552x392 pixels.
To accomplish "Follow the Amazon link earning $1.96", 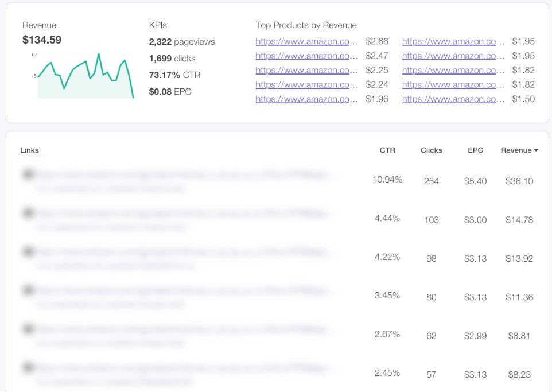I will point(306,99).
